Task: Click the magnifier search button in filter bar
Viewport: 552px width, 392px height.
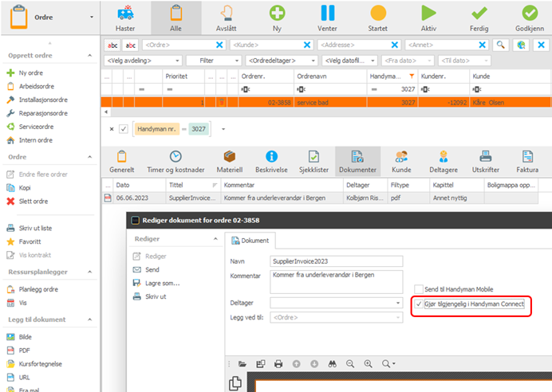Action: (501, 45)
